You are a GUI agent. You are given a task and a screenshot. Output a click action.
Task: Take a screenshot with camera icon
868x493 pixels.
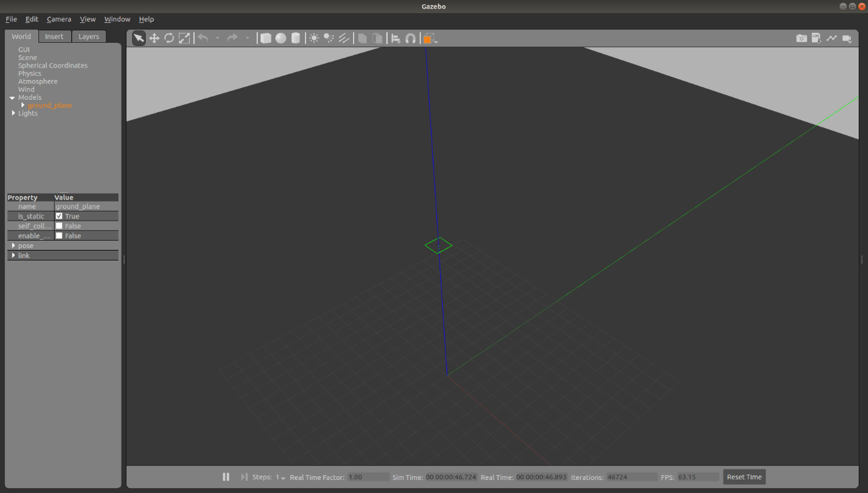[802, 38]
